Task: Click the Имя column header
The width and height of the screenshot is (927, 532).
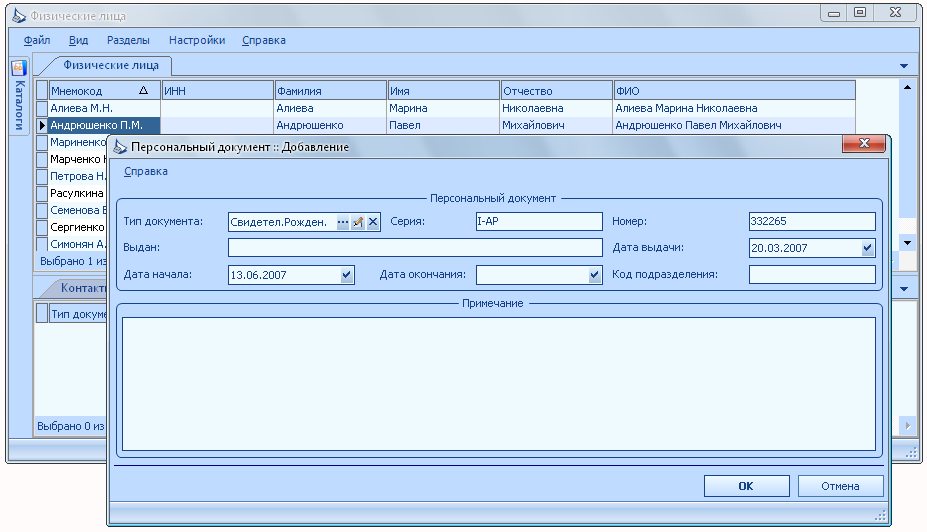Action: (443, 90)
